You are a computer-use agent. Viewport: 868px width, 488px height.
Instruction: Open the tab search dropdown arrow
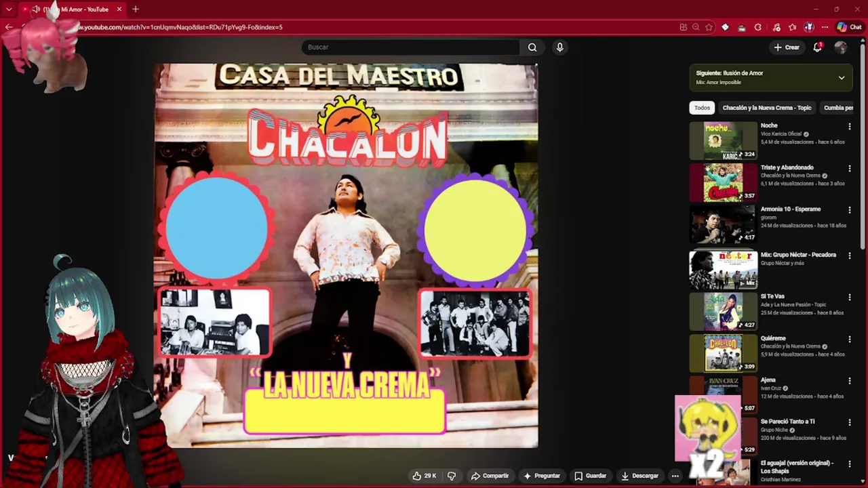(9, 9)
